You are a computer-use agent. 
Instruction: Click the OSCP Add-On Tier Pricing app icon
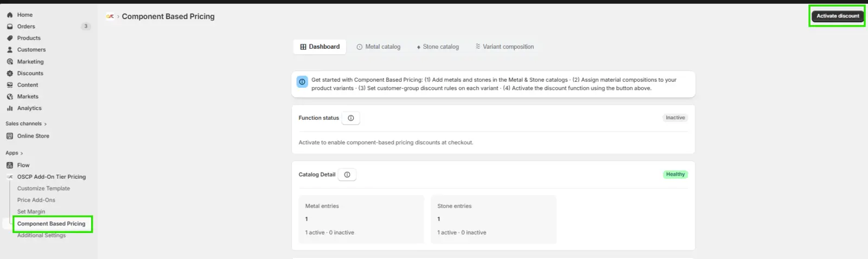[x=10, y=177]
